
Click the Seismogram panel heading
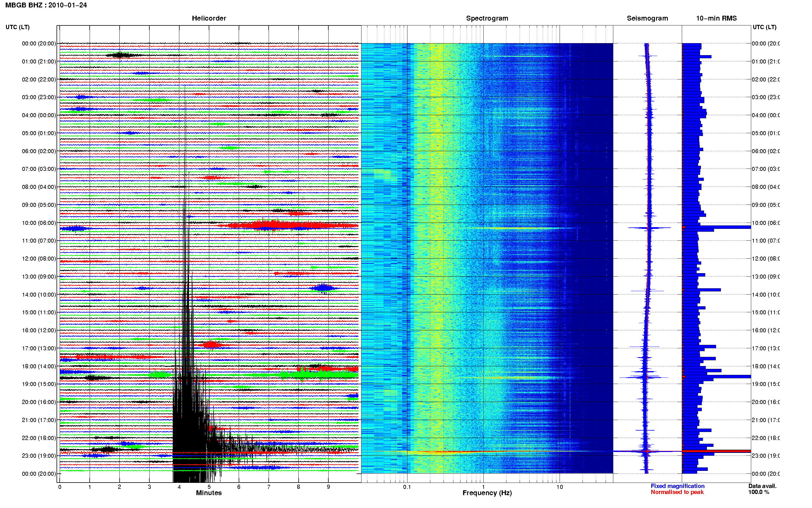647,18
